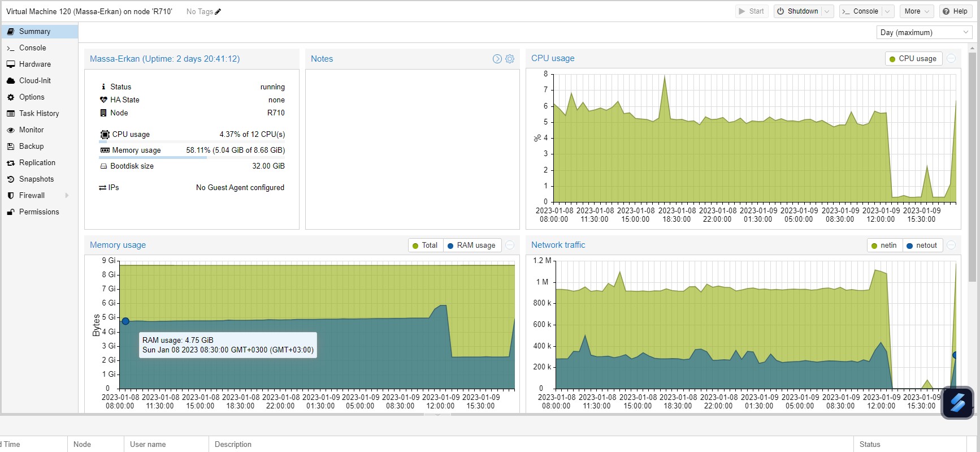
Task: Undo zoom on CPU usage chart
Action: tap(951, 59)
